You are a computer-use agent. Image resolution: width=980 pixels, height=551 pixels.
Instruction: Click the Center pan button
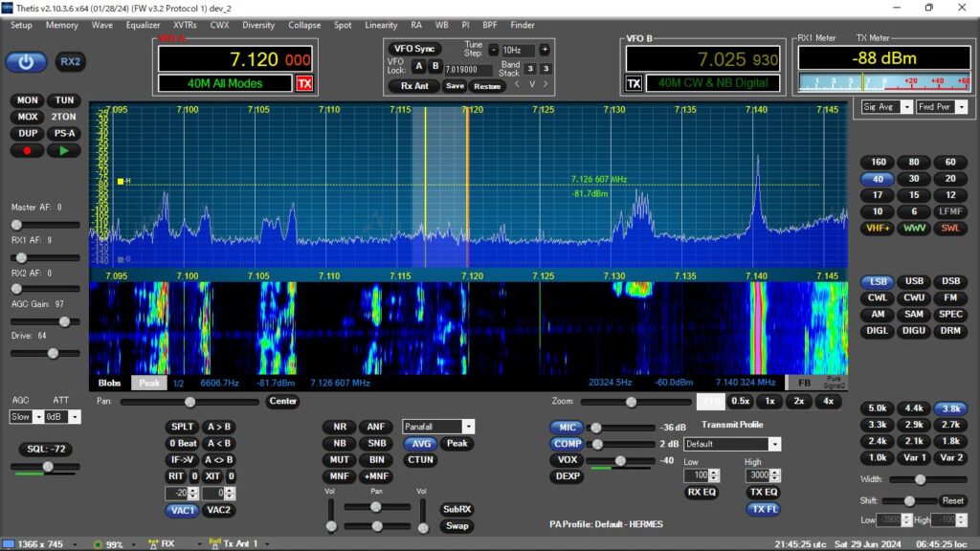(x=282, y=401)
